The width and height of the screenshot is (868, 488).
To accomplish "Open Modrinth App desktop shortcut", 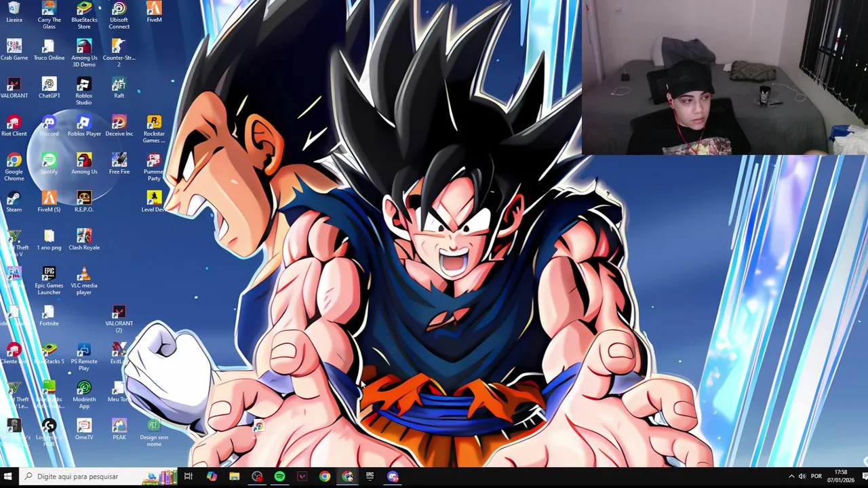I will click(84, 394).
